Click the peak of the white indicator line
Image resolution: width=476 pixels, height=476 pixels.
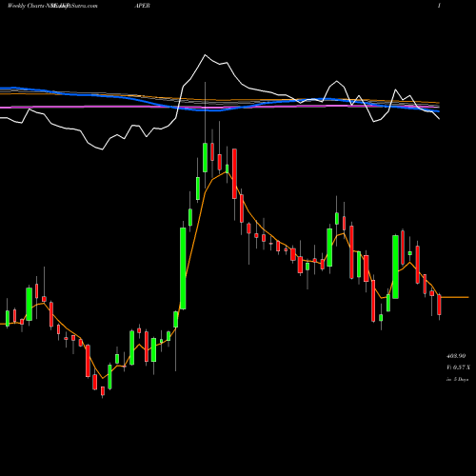(x=205, y=55)
